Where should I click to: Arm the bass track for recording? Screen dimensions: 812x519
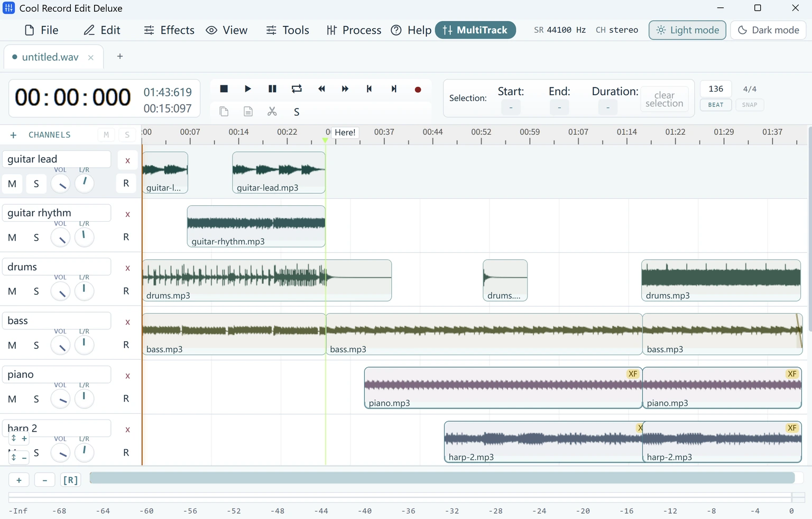point(126,345)
